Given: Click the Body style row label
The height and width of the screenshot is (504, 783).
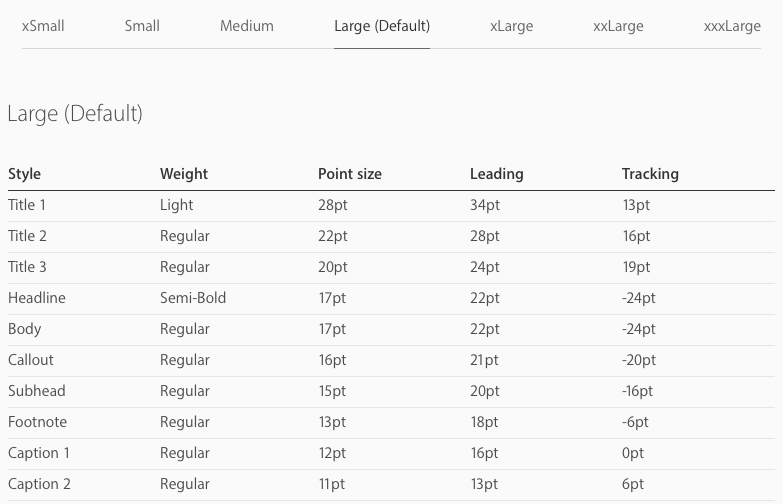Looking at the screenshot, I should [24, 329].
